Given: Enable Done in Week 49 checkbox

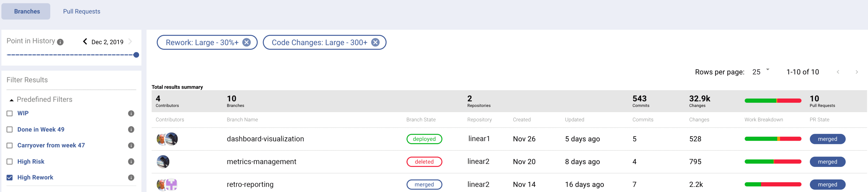Looking at the screenshot, I should [10, 130].
